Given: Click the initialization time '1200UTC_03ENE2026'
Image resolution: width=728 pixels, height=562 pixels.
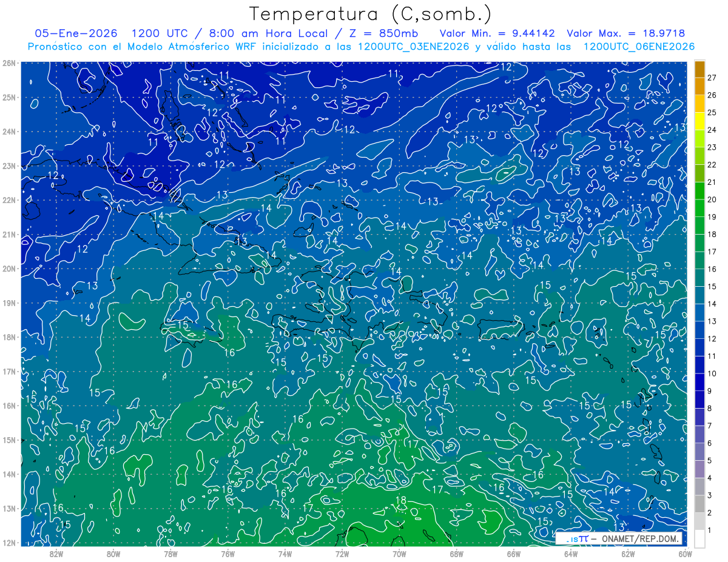Looking at the screenshot, I should [413, 47].
